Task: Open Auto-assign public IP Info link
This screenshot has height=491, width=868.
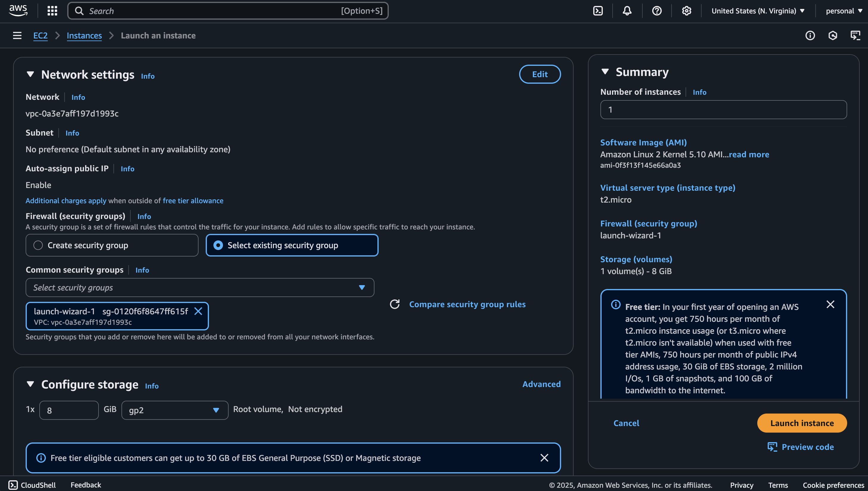Action: click(x=127, y=169)
